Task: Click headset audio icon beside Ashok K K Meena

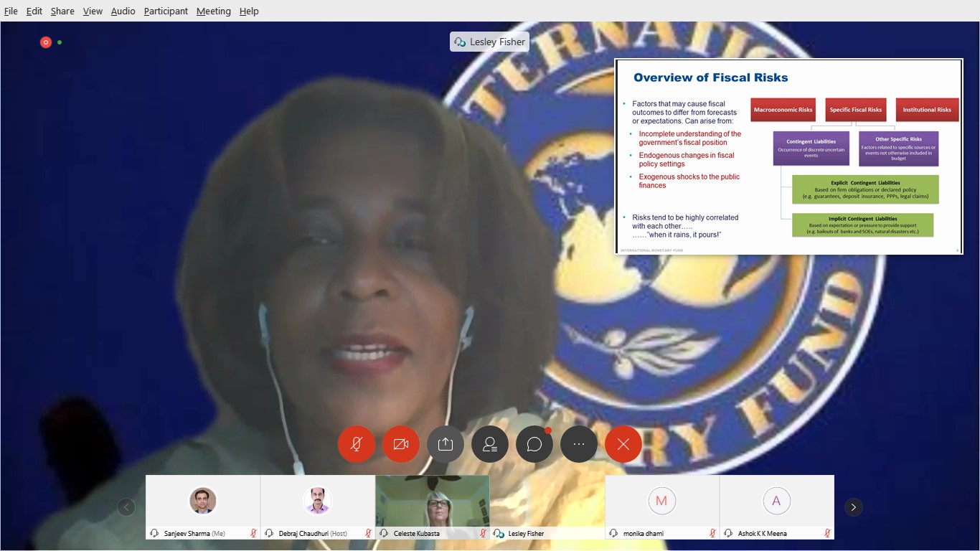Action: click(728, 533)
